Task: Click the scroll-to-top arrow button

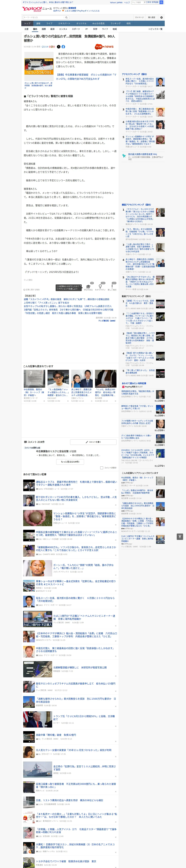Action: 180,536
